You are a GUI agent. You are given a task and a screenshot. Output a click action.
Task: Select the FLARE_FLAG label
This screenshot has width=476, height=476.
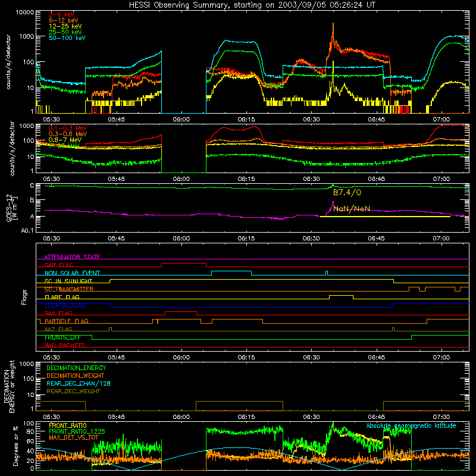[62, 297]
